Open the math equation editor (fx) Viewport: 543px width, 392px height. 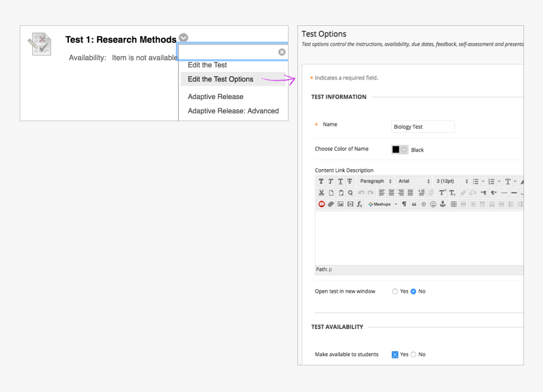pos(359,203)
